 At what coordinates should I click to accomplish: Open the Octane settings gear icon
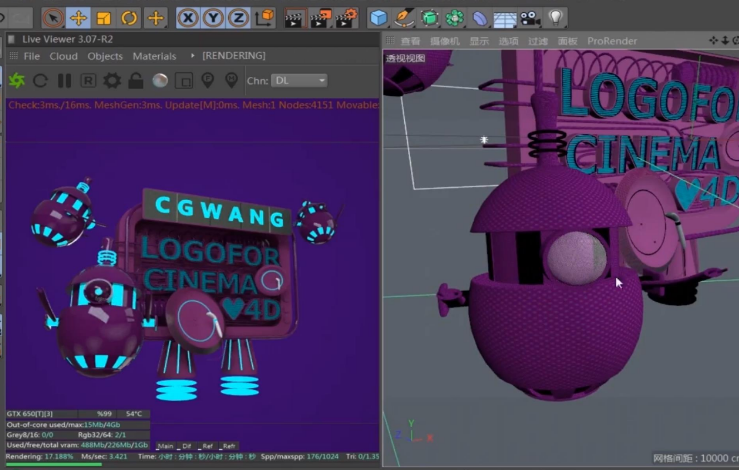[111, 80]
